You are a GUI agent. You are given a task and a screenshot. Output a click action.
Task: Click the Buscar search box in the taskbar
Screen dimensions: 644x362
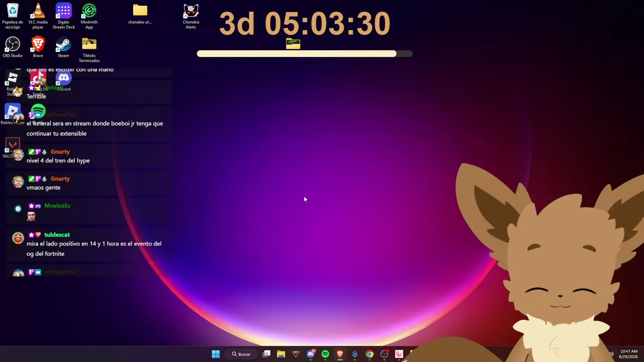242,354
